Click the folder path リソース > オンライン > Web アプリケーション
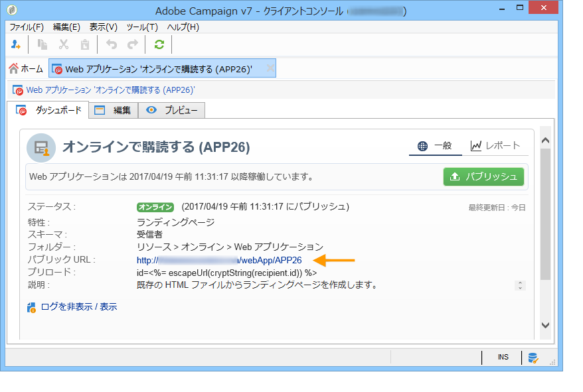Screen dimensions: 583x392 (230, 247)
